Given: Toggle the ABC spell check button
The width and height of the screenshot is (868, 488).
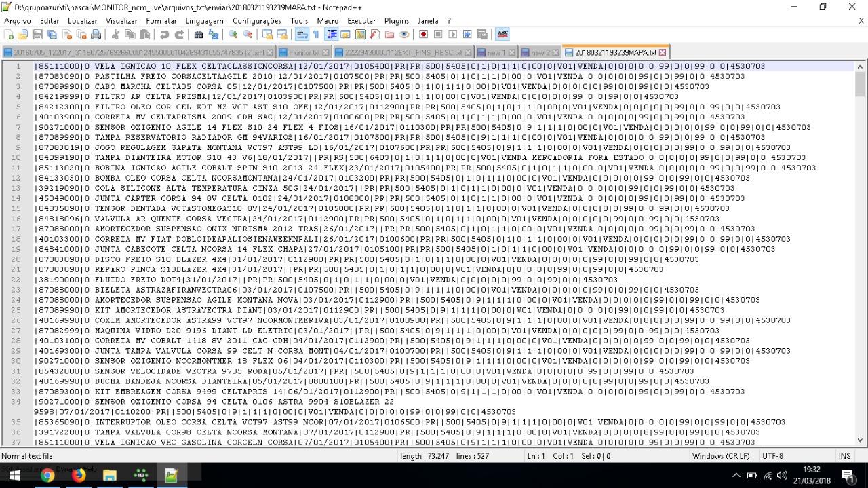Looking at the screenshot, I should 502,35.
